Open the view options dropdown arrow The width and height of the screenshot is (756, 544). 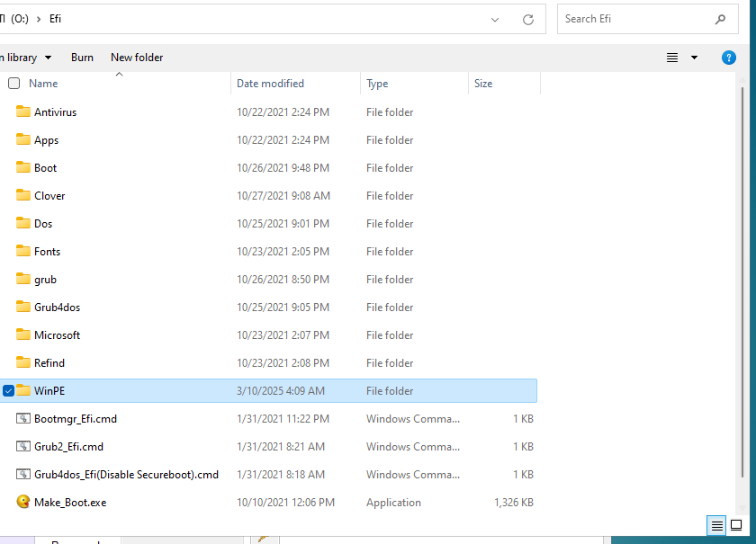pos(694,58)
